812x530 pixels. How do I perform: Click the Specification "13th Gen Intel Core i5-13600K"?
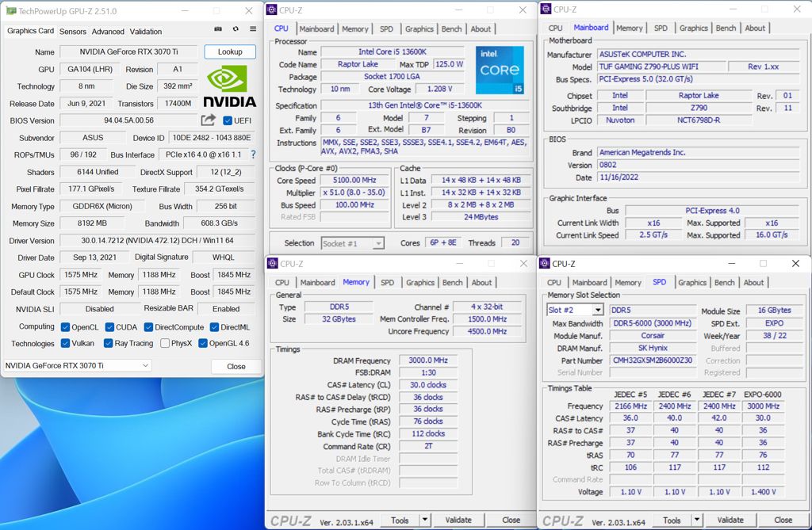[425, 105]
